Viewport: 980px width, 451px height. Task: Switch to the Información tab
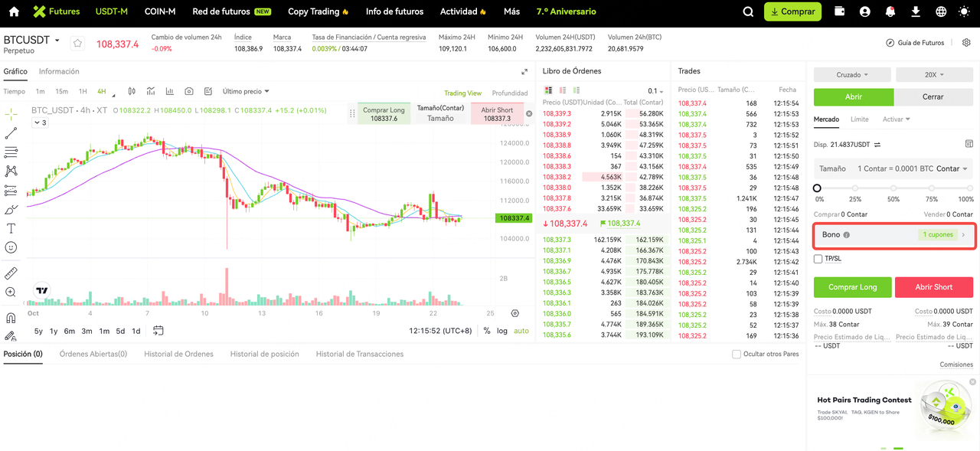coord(59,71)
